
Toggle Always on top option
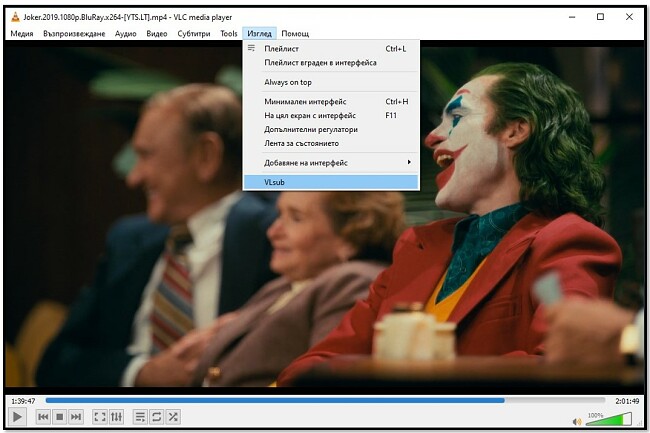(x=331, y=82)
